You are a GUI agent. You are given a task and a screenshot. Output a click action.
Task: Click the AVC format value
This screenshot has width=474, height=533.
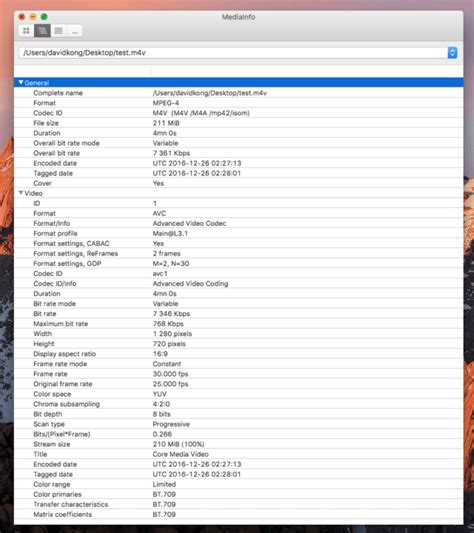pos(159,213)
